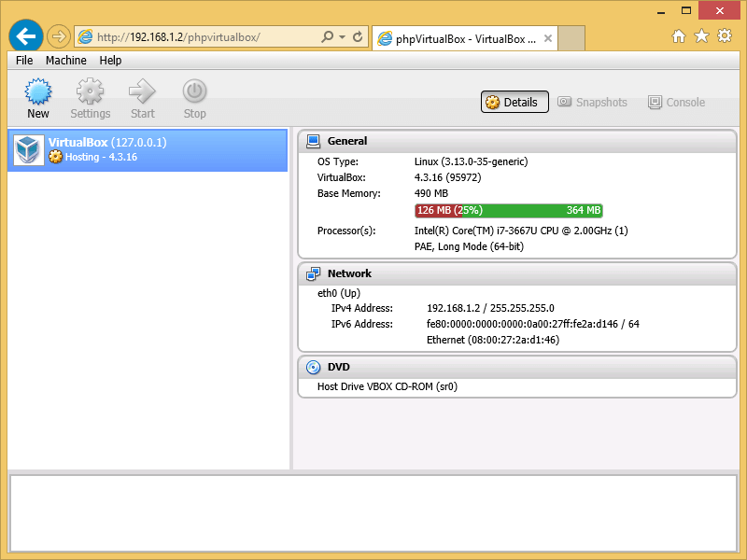Click the General section header
The image size is (747, 560).
[x=517, y=142]
